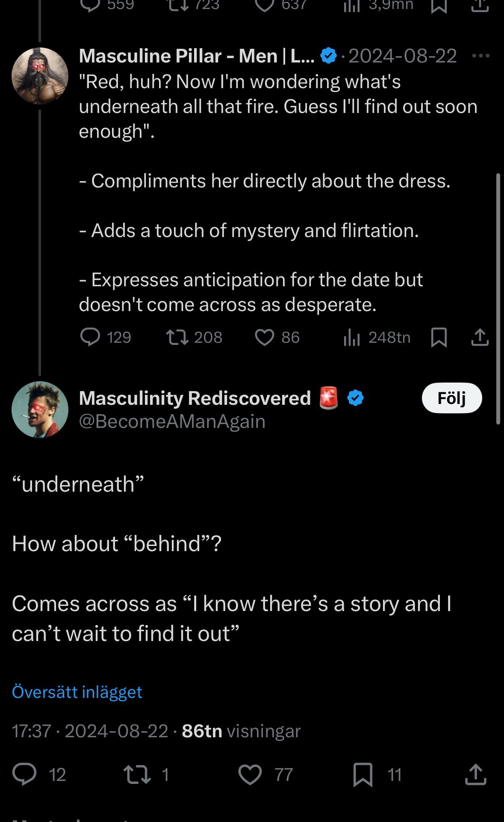Bookmark the post with 11 bookmarks
Image resolution: width=504 pixels, height=822 pixels.
pos(363,775)
